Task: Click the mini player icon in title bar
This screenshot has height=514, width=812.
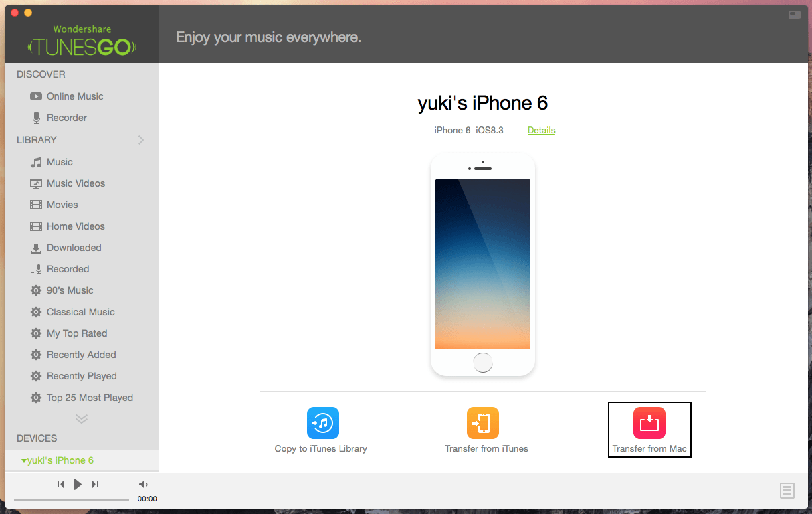Action: point(794,14)
